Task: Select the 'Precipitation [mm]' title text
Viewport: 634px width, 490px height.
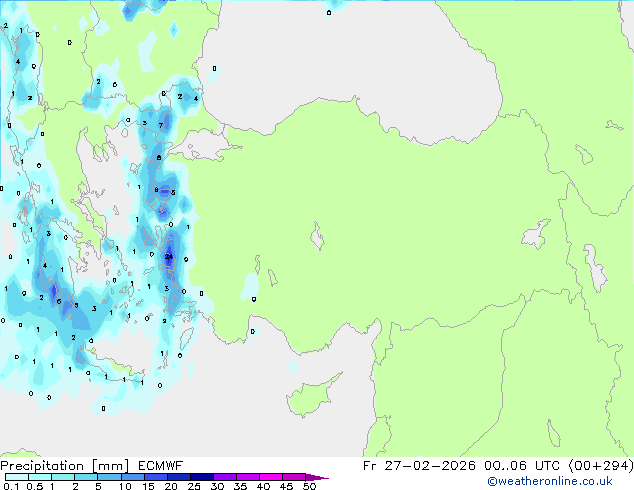Action: [x=65, y=466]
